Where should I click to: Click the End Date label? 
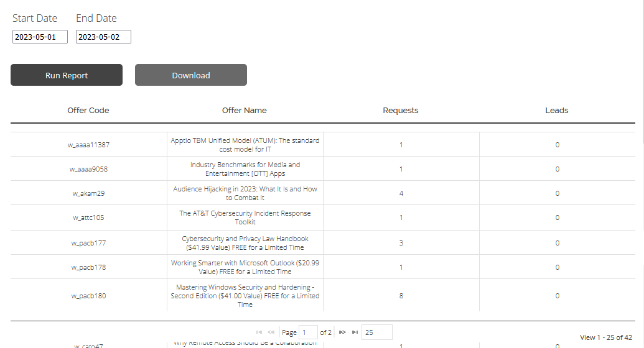(x=96, y=18)
